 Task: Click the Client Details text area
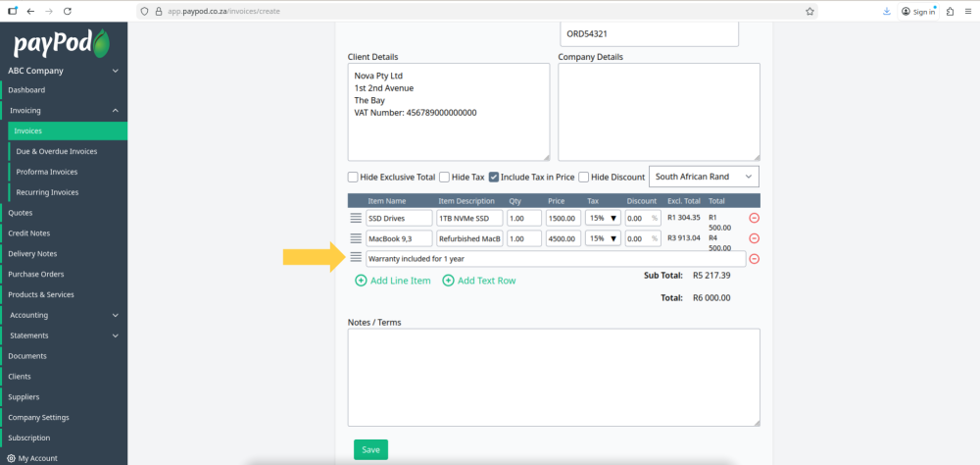point(449,112)
